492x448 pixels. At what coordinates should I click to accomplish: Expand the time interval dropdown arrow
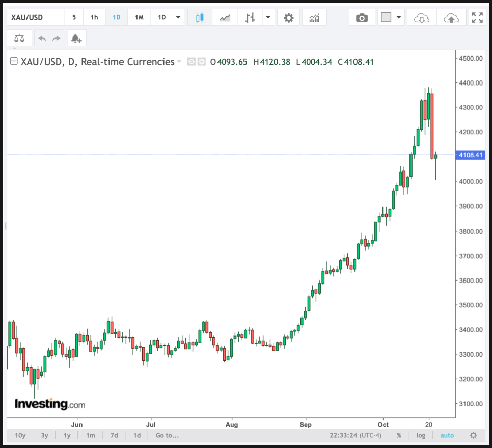(x=178, y=18)
